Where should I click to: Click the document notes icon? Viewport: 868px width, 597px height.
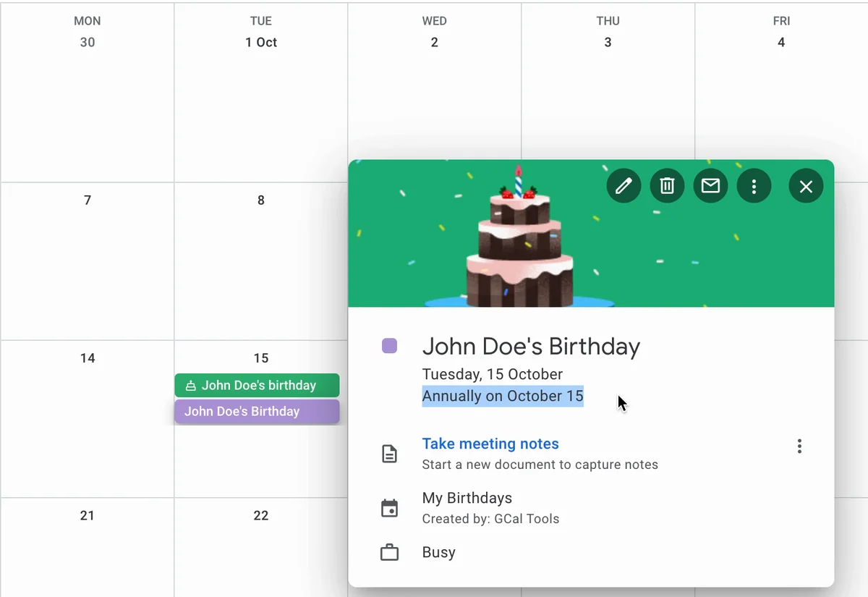[x=389, y=454]
